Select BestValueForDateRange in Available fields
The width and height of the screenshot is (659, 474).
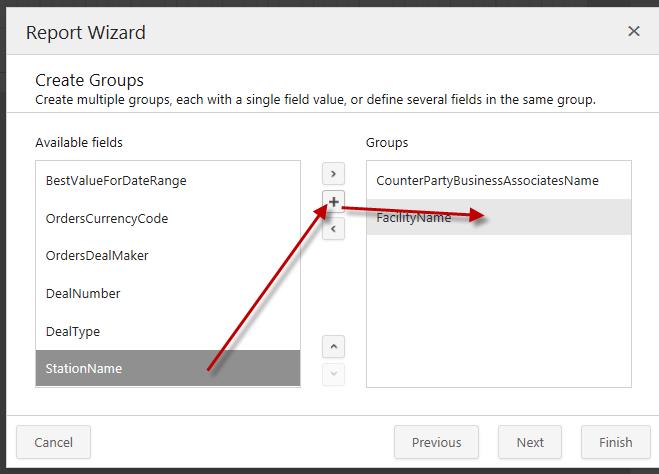point(116,181)
